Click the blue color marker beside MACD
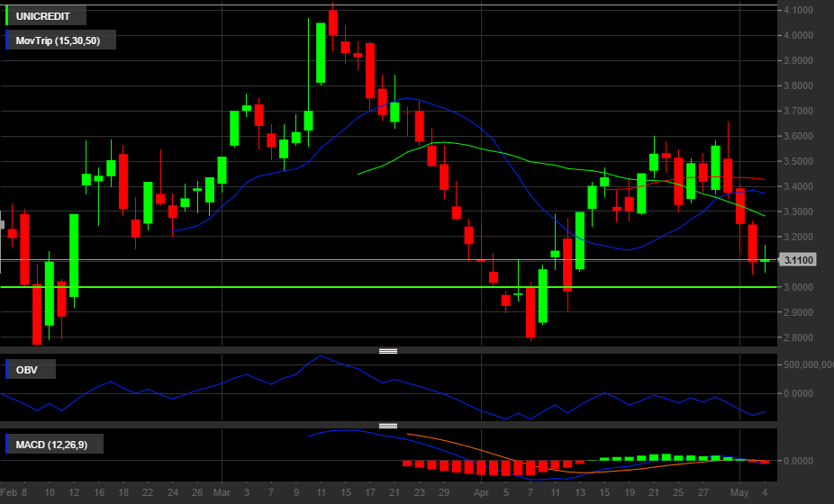The width and height of the screenshot is (834, 504). (x=8, y=444)
